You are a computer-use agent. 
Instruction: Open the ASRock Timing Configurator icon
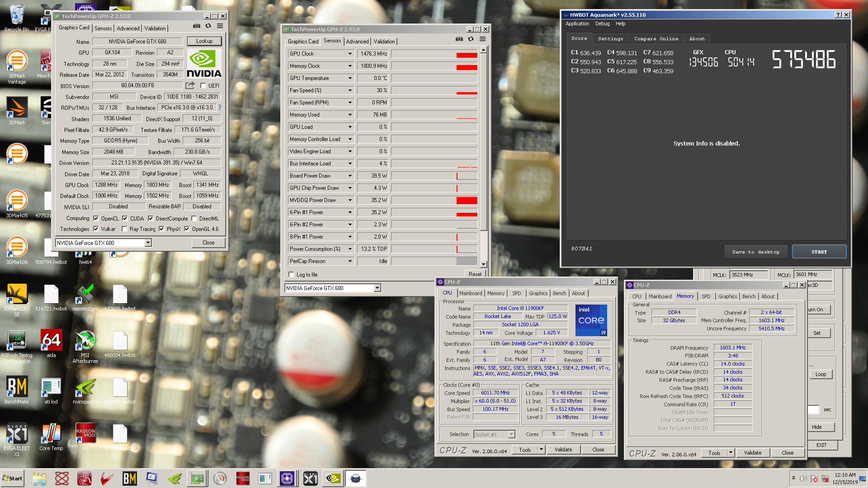17,346
